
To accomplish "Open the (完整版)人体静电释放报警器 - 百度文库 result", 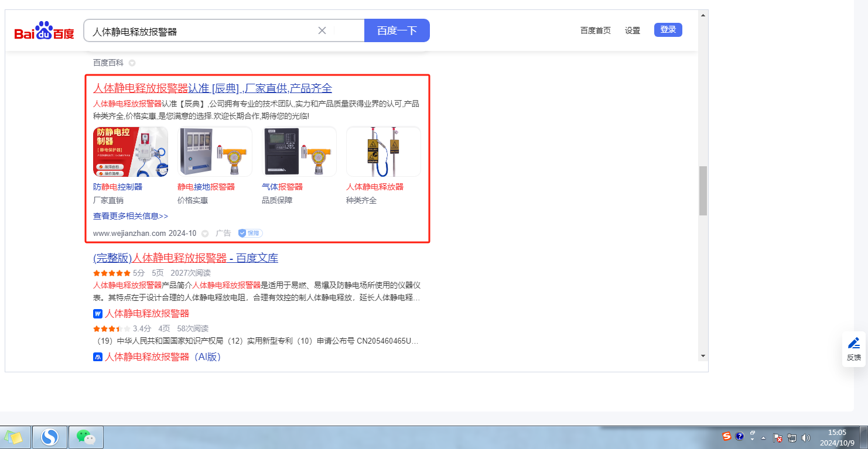I will pos(186,258).
